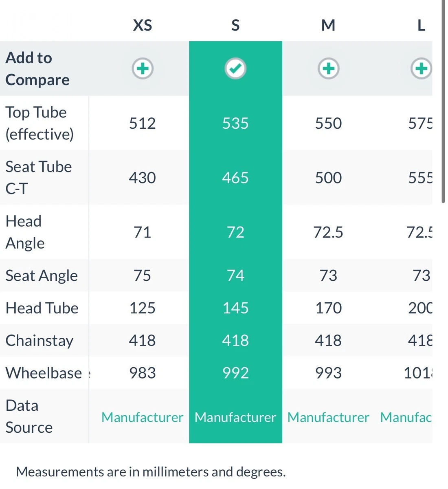Screen dimensions: 448x489
Task: Select the M column header
Action: pyautogui.click(x=328, y=25)
